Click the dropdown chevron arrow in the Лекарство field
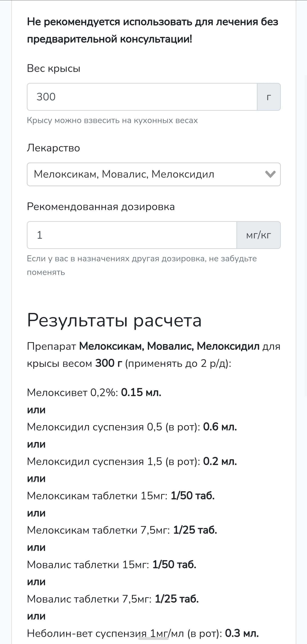 coord(270,174)
